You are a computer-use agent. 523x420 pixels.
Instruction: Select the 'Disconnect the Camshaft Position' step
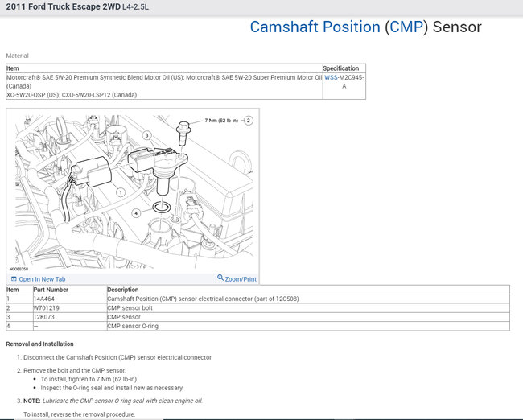[117, 357]
